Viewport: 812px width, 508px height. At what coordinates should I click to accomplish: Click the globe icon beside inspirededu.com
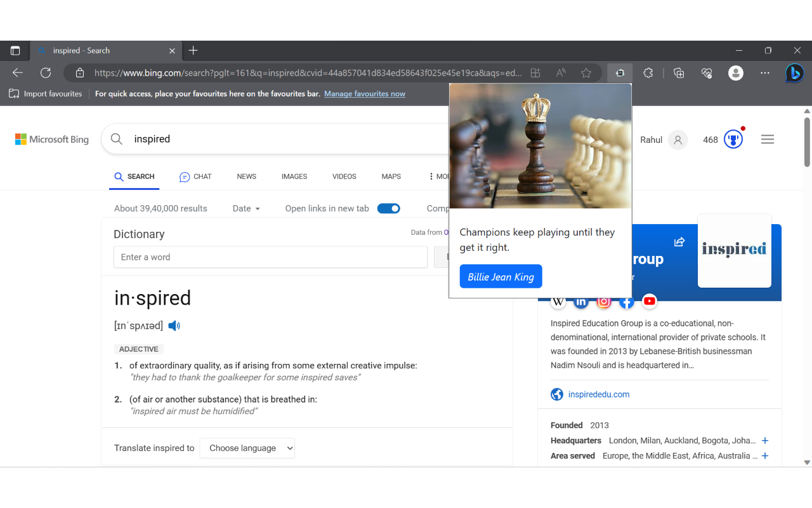coord(557,394)
